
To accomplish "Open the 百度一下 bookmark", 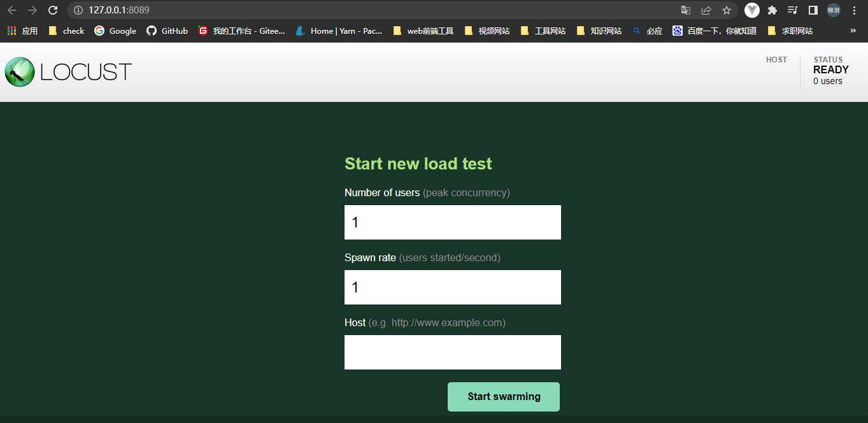I will (x=715, y=31).
